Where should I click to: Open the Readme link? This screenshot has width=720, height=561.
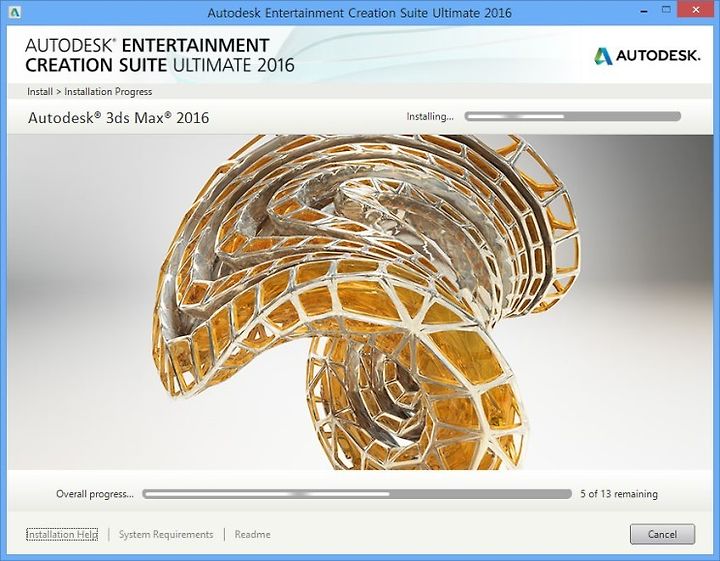click(x=253, y=534)
